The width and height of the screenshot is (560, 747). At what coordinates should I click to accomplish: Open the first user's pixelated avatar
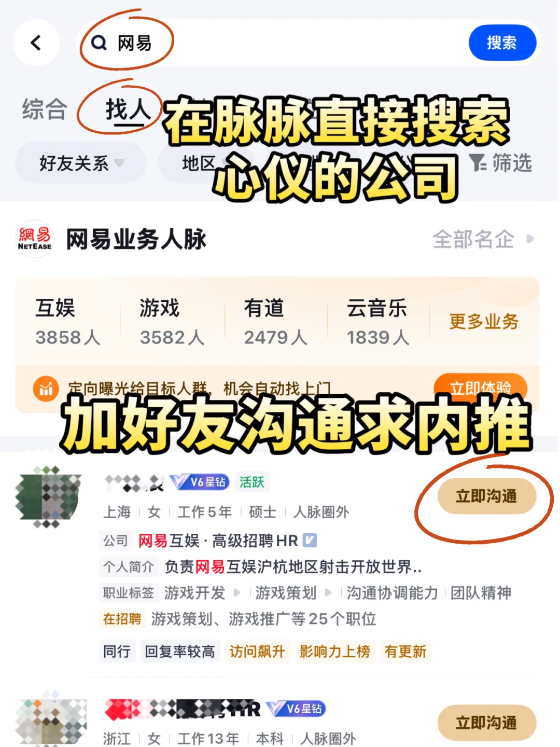point(48,497)
